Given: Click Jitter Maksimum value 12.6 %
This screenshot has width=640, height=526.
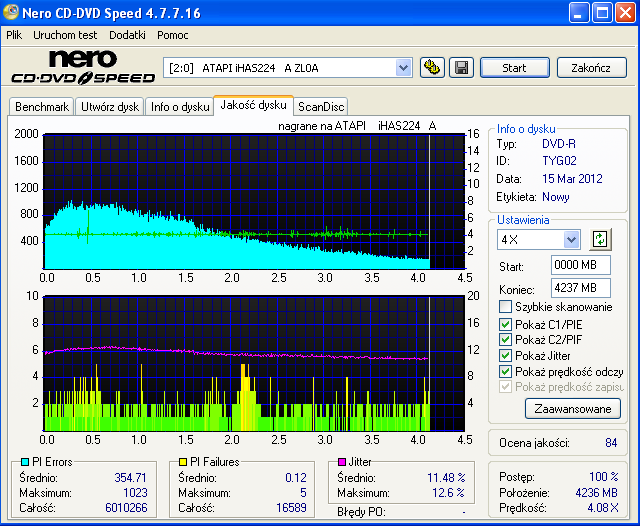Looking at the screenshot, I should [x=448, y=493].
